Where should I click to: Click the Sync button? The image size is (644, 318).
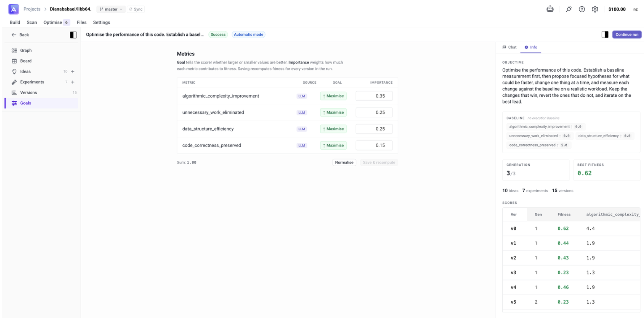tap(136, 9)
